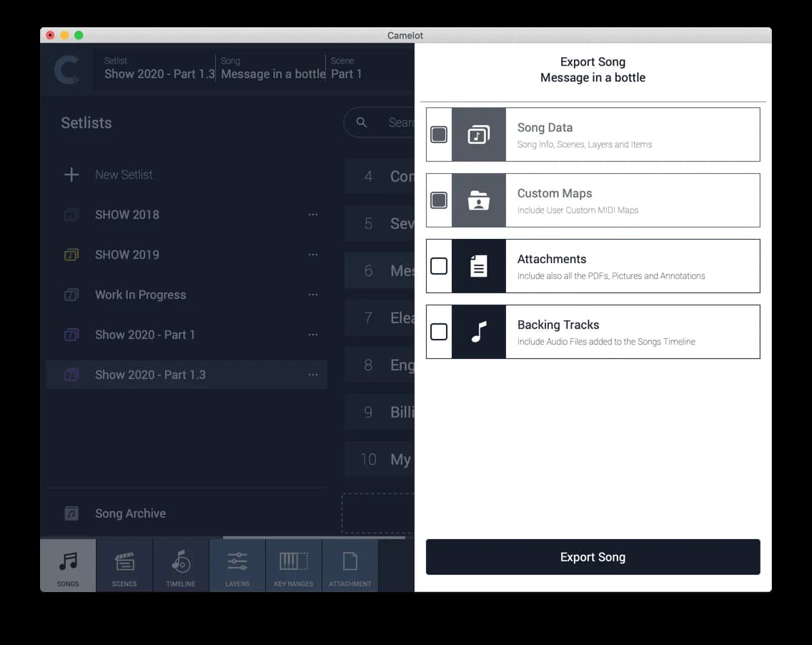This screenshot has width=812, height=645.
Task: Toggle the Custom Maps export option
Action: tap(439, 200)
